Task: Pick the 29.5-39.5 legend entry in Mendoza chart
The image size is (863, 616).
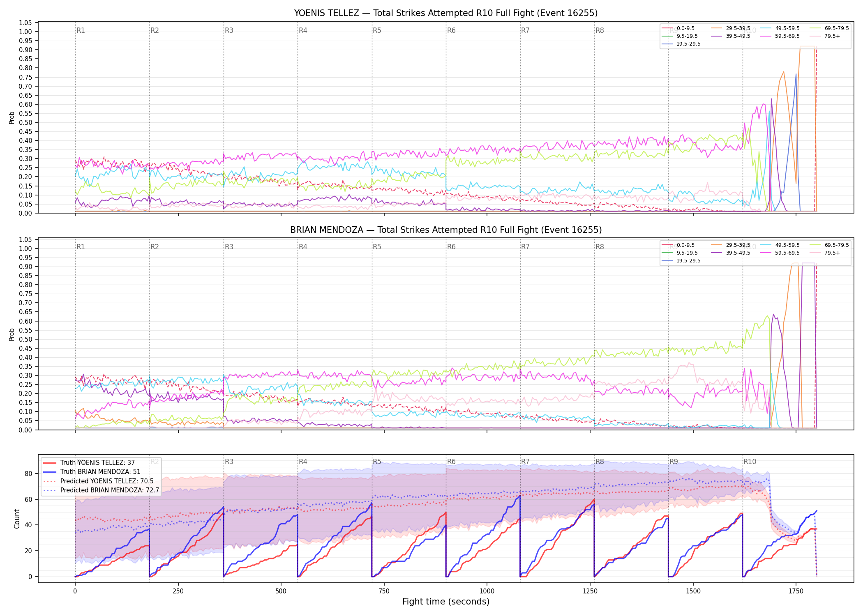Action: point(730,245)
